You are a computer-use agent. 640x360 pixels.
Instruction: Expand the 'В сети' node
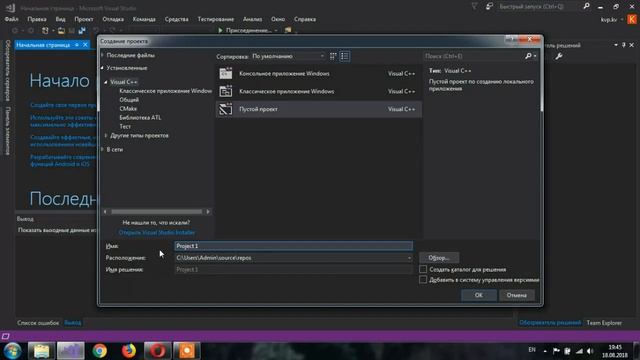[103, 149]
